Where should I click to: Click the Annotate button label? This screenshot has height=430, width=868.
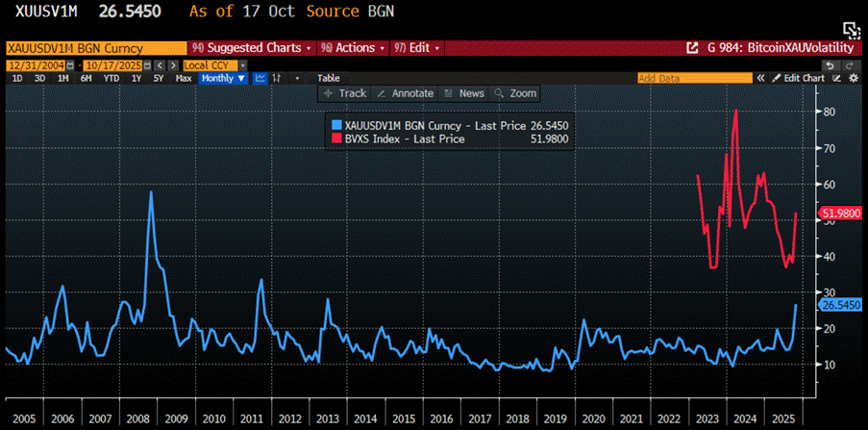point(412,93)
